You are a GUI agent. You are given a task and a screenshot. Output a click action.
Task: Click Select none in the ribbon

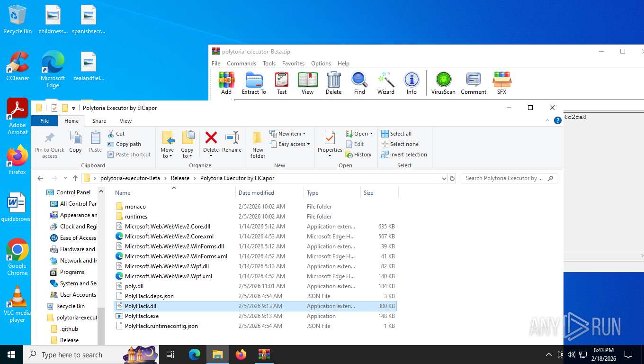[x=400, y=144]
